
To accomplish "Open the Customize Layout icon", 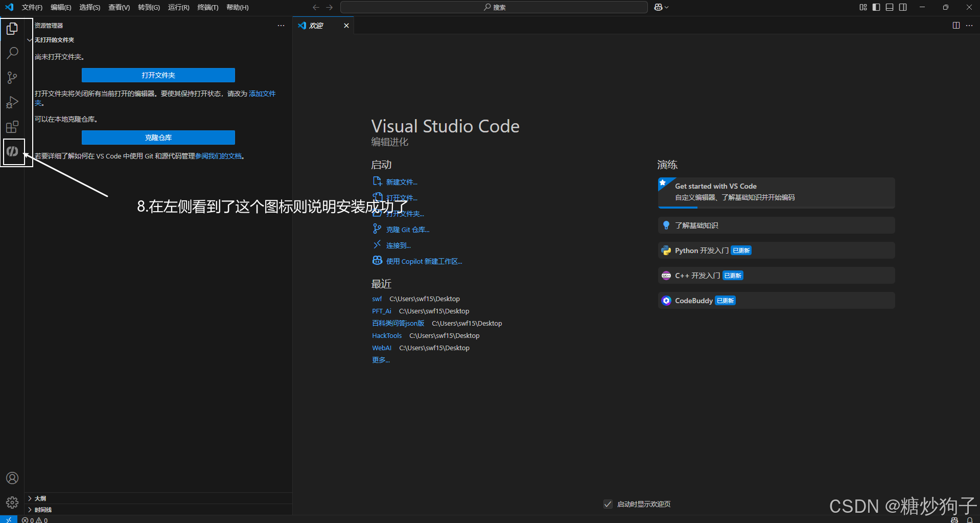I will (x=863, y=7).
